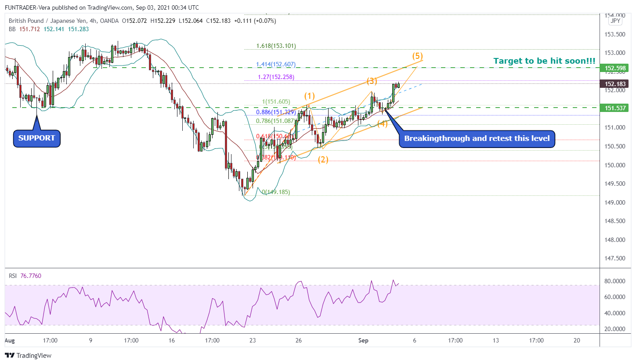
Task: Click the open price value O152.072
Action: 135,21
